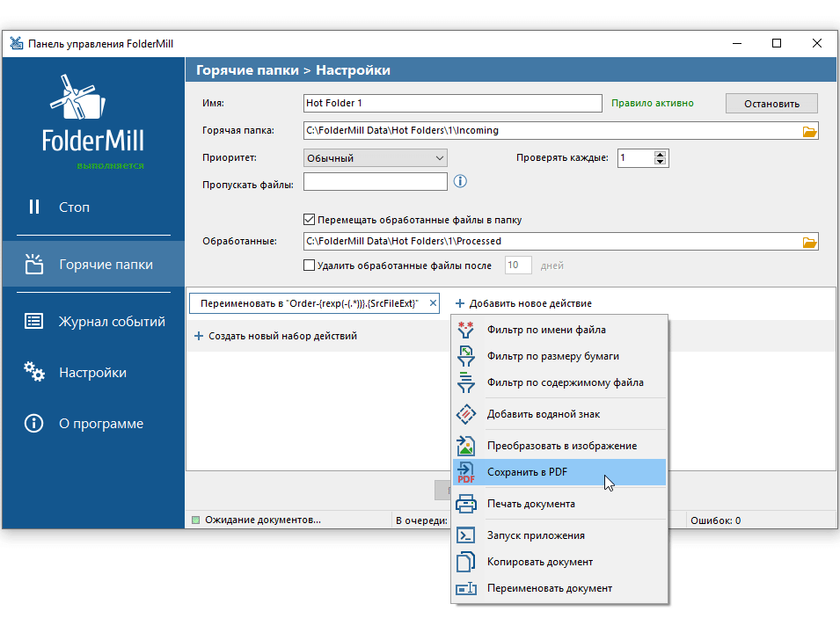The height and width of the screenshot is (633, 840).
Task: Click the Ожидание документов status text
Action: click(262, 520)
